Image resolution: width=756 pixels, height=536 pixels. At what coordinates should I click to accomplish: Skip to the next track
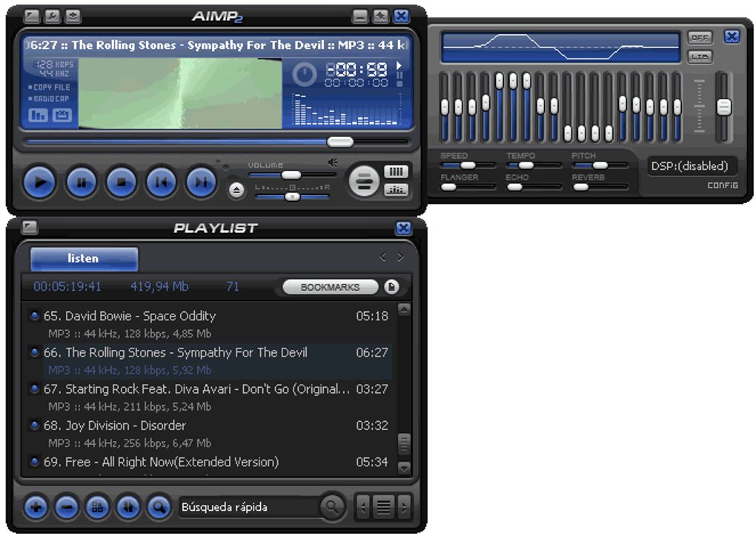(x=201, y=182)
